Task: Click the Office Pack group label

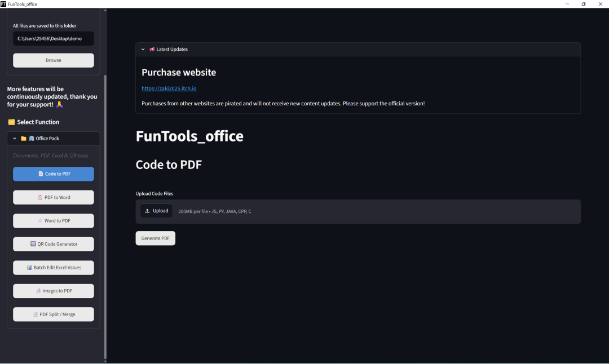Action: click(x=47, y=139)
